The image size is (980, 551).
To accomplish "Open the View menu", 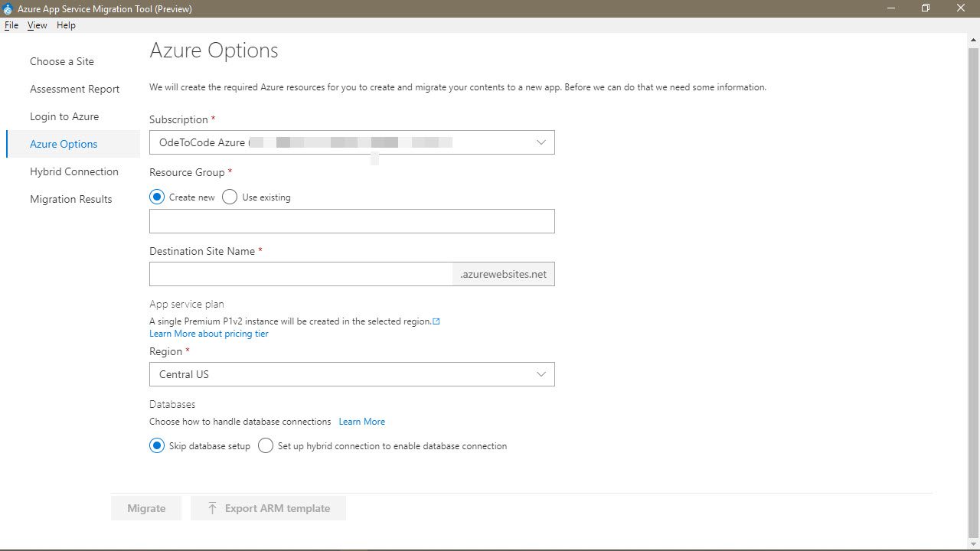I will (37, 25).
